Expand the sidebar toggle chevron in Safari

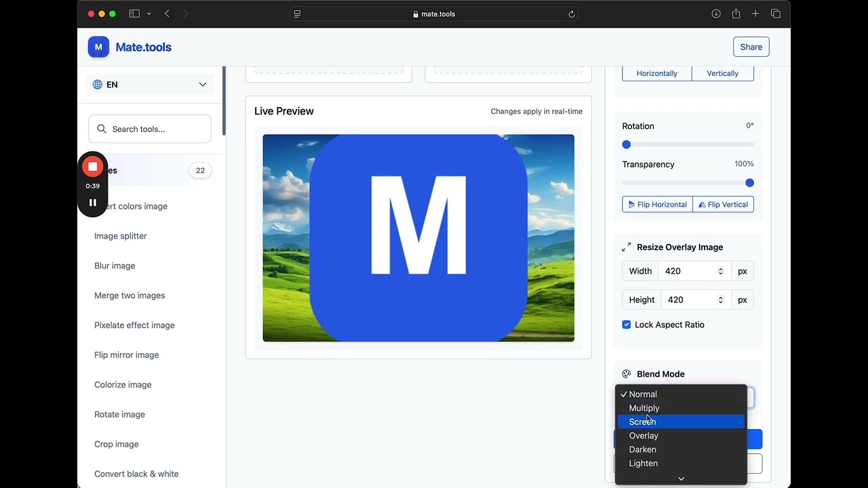pyautogui.click(x=149, y=14)
